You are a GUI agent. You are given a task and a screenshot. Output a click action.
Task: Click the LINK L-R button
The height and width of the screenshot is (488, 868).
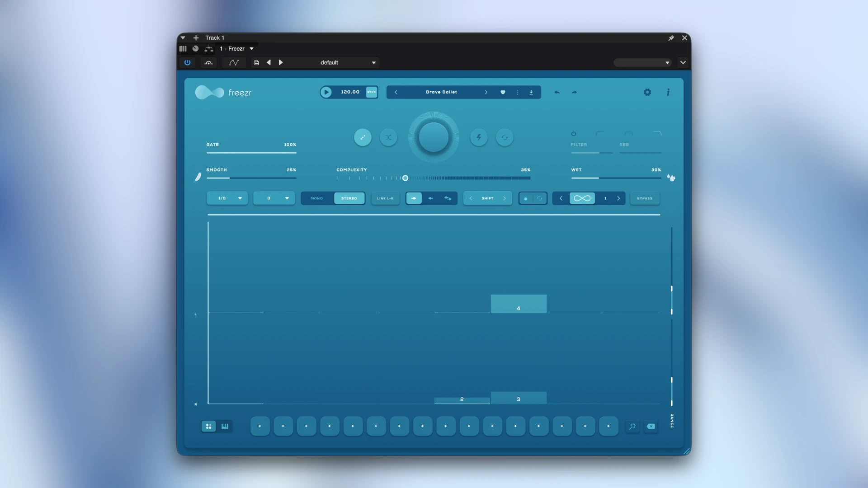(x=385, y=198)
